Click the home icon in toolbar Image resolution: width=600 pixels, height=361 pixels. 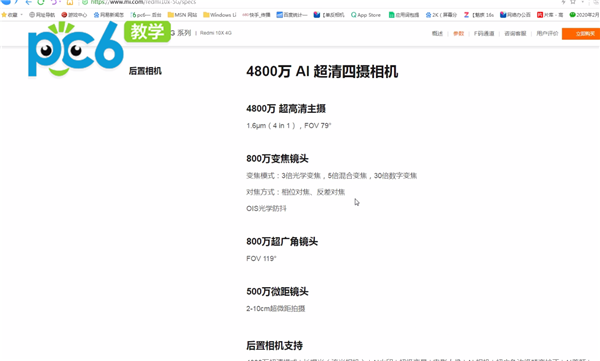[70, 2]
